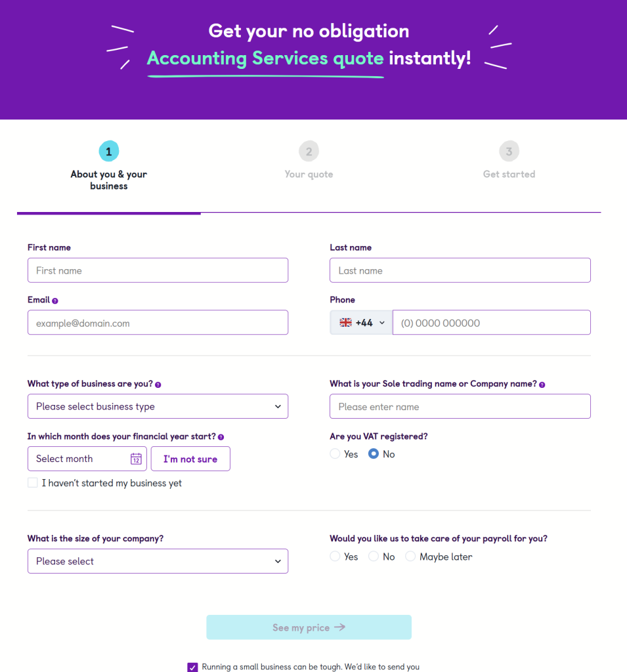The width and height of the screenshot is (627, 672).
Task: Click the Email help tooltip icon
Action: tap(55, 301)
